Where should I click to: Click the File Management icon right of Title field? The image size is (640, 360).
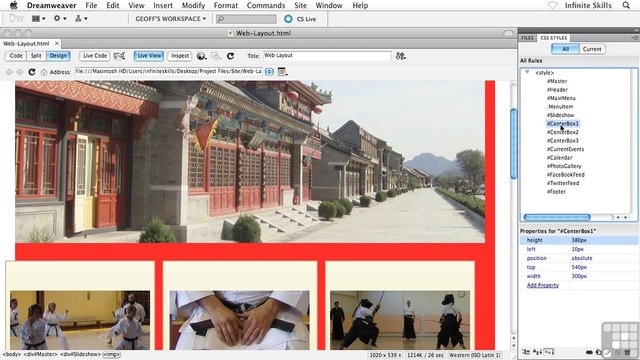pos(400,56)
